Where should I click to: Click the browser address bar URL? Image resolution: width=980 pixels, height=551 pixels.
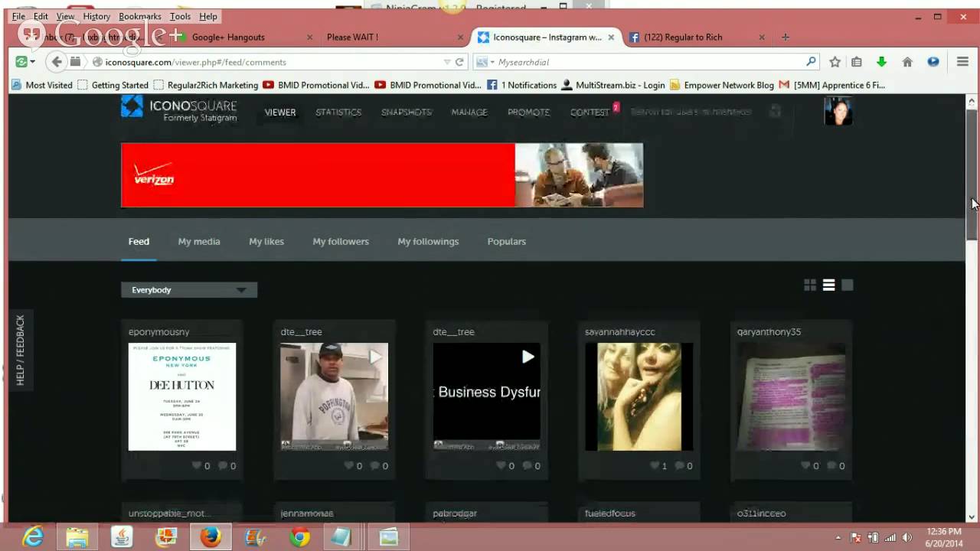pos(195,62)
